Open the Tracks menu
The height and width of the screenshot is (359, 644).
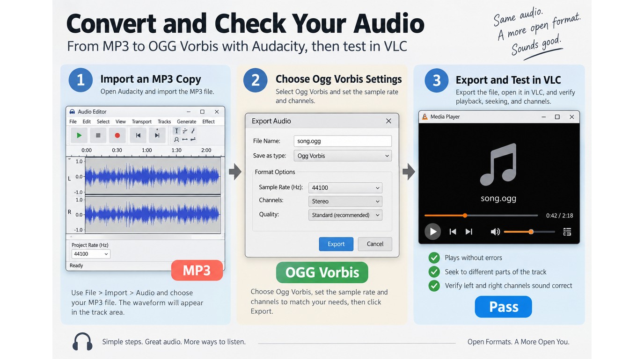click(164, 122)
